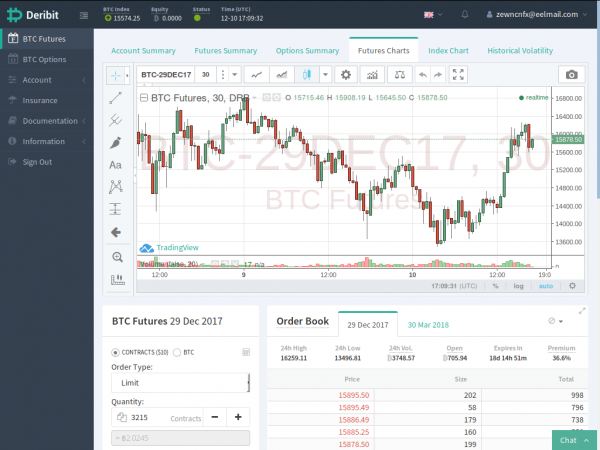Screen dimensions: 600x450
Task: Click the fullscreen chart icon
Action: tap(458, 74)
